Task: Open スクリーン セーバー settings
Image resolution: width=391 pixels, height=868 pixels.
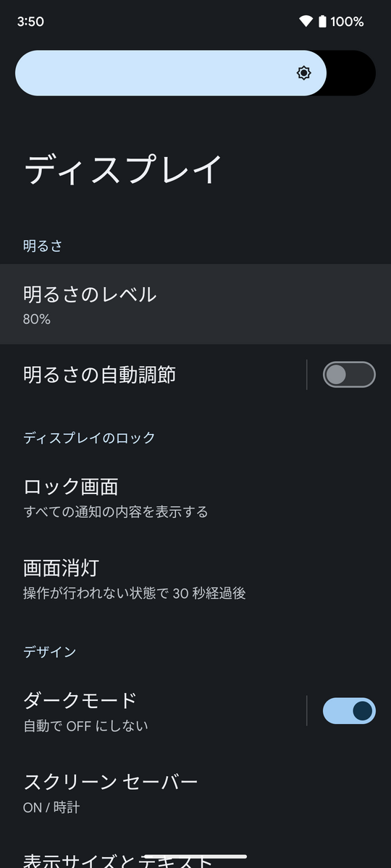Action: pos(195,793)
